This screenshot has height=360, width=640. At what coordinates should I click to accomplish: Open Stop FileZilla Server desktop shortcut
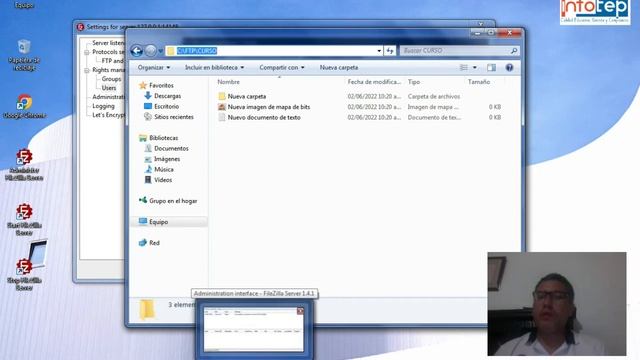click(x=24, y=274)
